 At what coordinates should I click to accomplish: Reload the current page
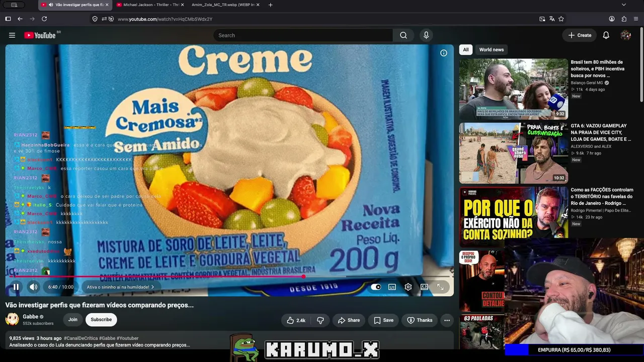click(44, 19)
